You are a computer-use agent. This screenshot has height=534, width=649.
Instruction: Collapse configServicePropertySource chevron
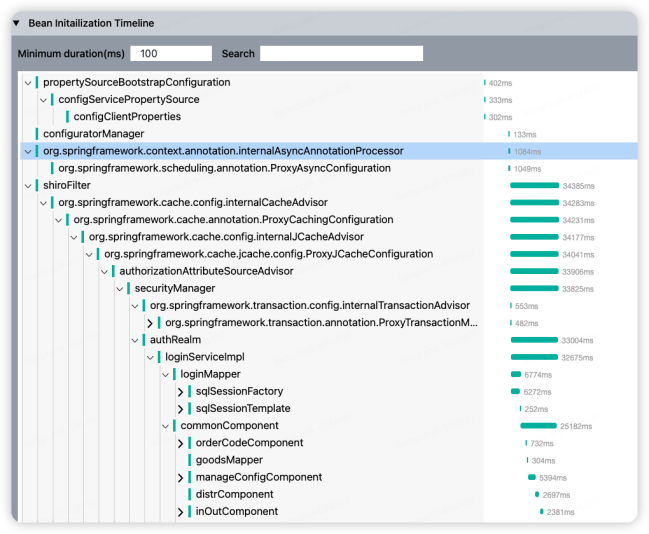43,100
